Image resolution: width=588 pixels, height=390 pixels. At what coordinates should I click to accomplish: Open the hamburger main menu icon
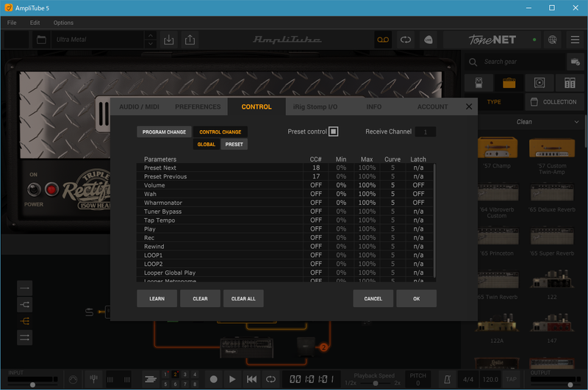575,40
